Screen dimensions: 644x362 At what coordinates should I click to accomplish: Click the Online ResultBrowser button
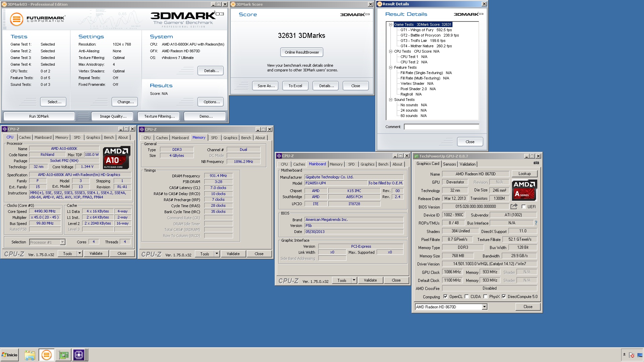coord(302,52)
